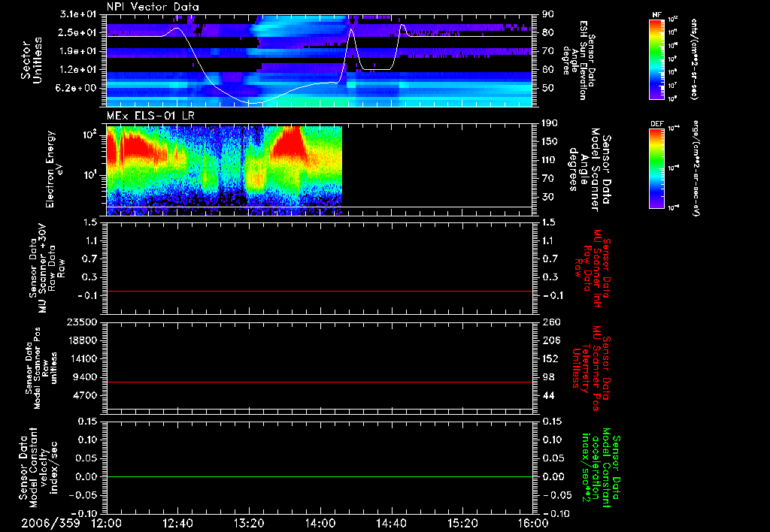Click the Sector Unitless axis label
The width and height of the screenshot is (770, 532).
(x=32, y=60)
